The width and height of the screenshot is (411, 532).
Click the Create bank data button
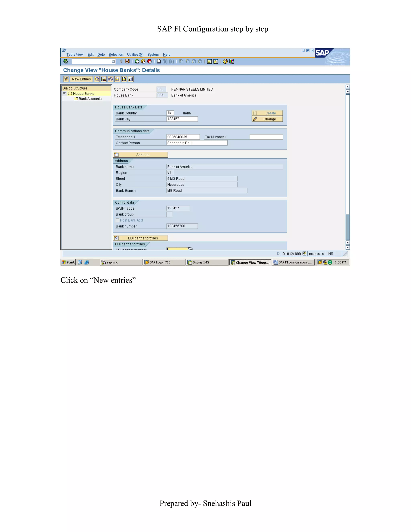(267, 113)
